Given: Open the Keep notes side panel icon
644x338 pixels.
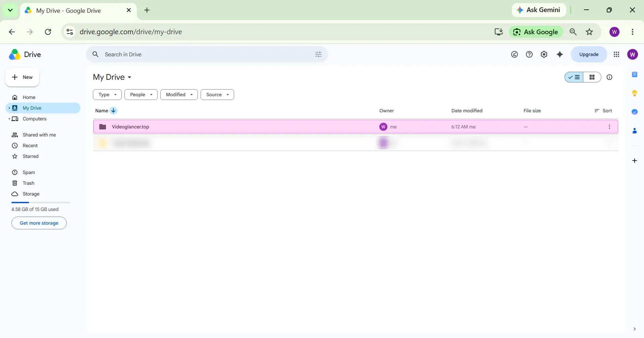Looking at the screenshot, I should (x=635, y=93).
